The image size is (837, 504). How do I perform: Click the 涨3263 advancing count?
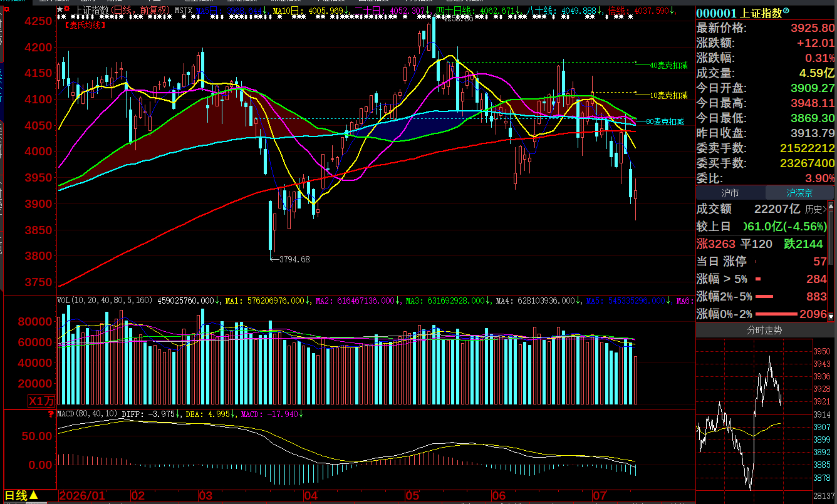[716, 244]
